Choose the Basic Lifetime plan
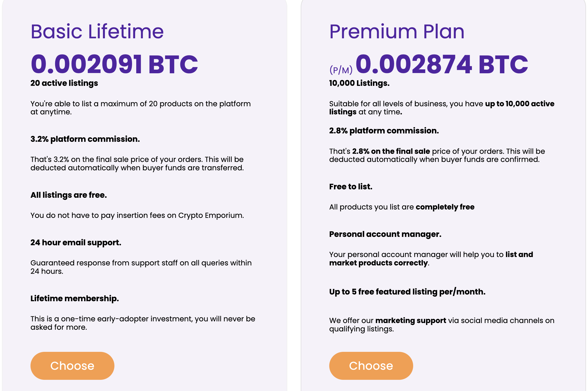This screenshot has width=588, height=391. pyautogui.click(x=72, y=366)
